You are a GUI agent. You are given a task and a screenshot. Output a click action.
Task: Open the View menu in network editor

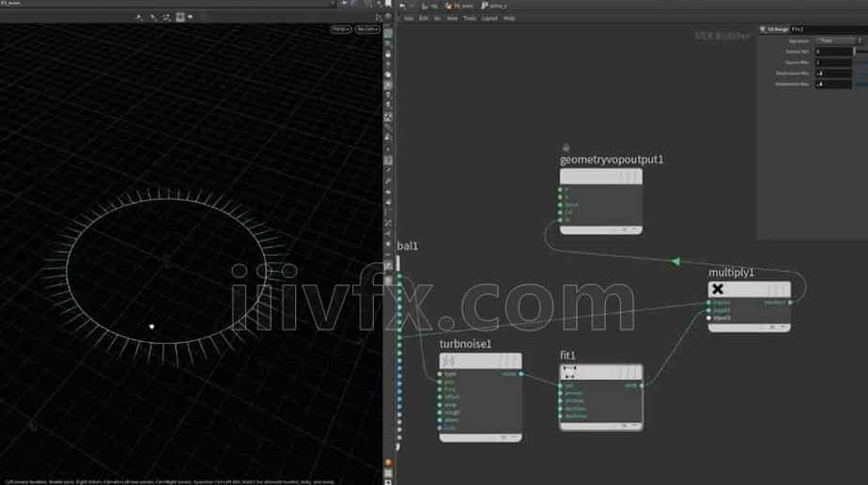452,18
